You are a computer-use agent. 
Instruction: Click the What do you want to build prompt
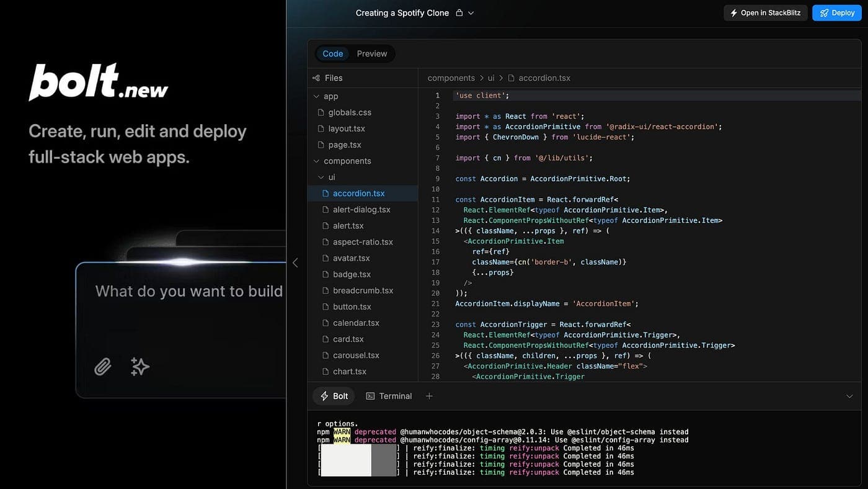tap(189, 291)
